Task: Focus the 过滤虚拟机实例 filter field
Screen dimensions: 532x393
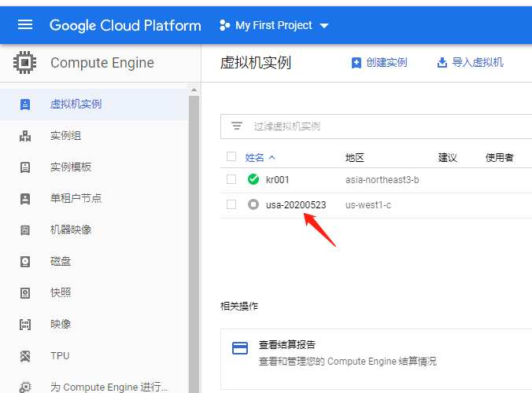Action: point(376,127)
